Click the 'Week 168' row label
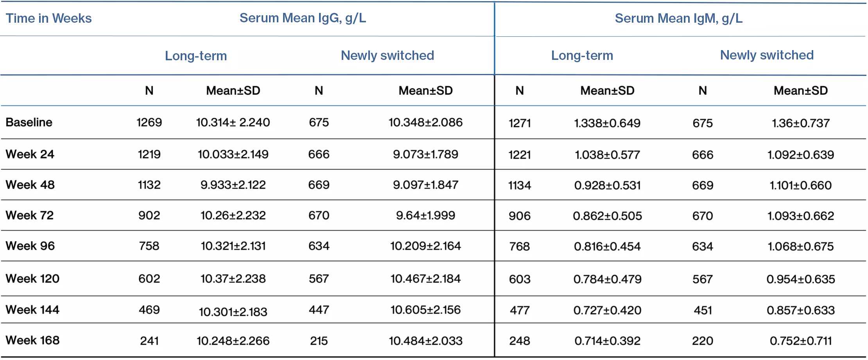Viewport: 868px width, 360px height. 33,340
